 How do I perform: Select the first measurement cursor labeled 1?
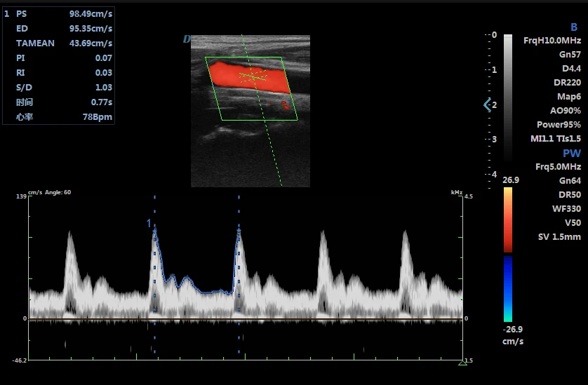pos(154,273)
